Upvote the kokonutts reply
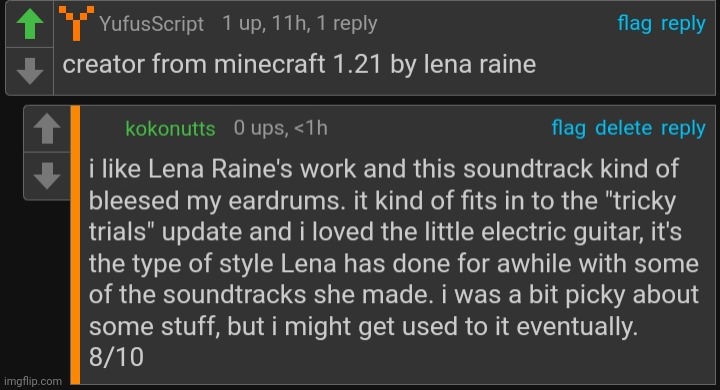The height and width of the screenshot is (390, 720). click(x=47, y=129)
